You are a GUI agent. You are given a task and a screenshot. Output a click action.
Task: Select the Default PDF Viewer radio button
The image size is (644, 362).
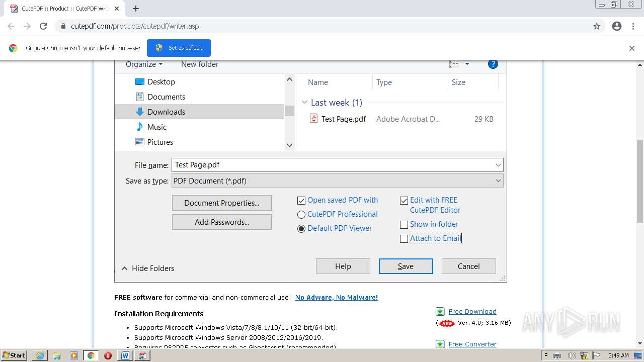pos(301,229)
